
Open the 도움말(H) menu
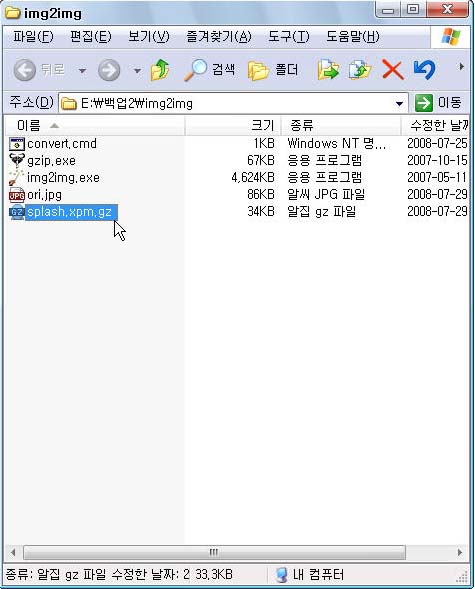(353, 37)
